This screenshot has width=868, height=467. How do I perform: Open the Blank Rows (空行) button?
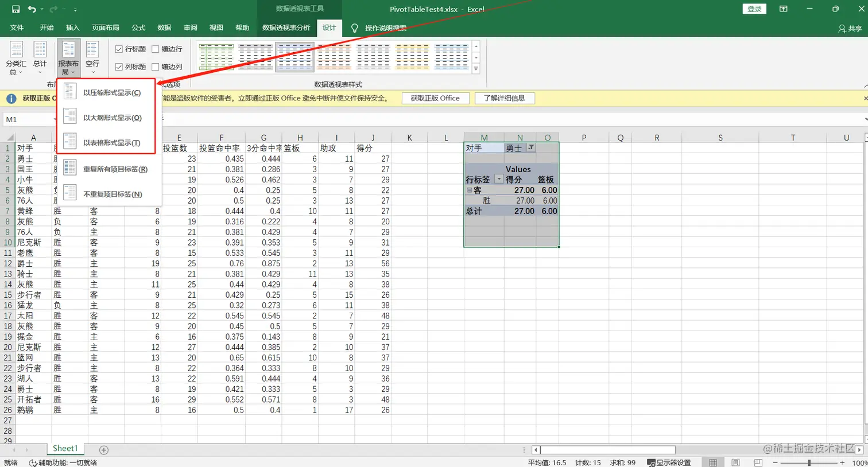[92, 58]
